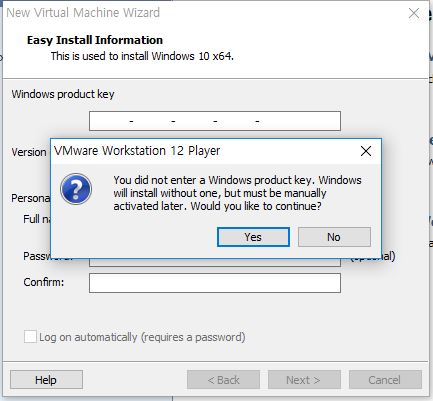Click the dialog message about product key
This screenshot has width=433, height=401.
click(237, 193)
